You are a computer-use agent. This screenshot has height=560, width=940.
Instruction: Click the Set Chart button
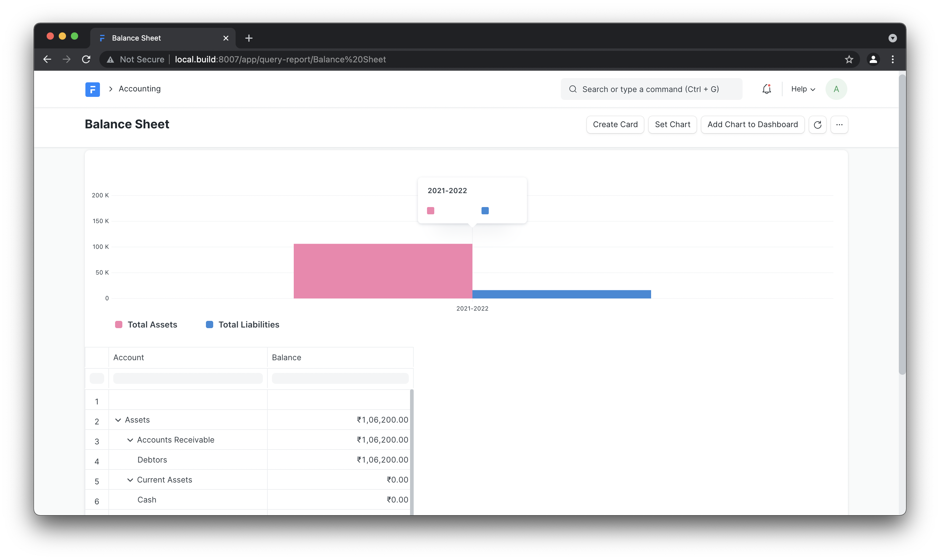(672, 125)
